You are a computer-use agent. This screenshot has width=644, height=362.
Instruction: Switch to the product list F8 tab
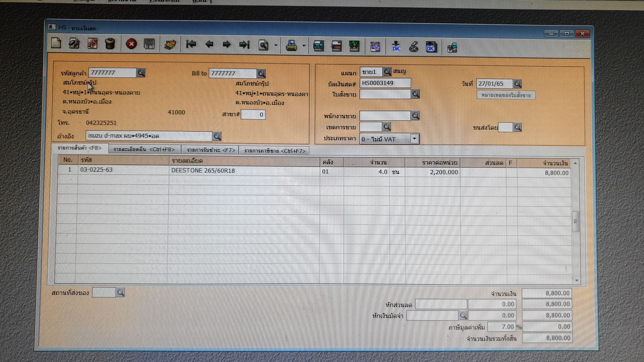[x=79, y=148]
